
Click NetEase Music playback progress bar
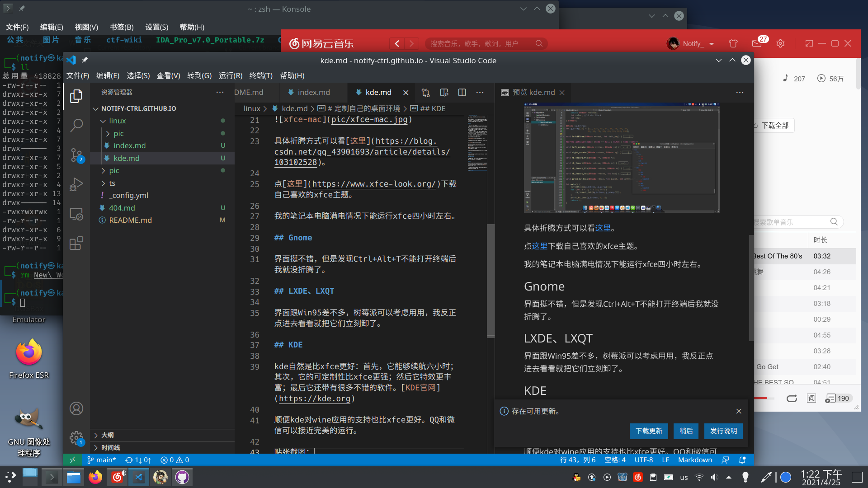click(764, 398)
